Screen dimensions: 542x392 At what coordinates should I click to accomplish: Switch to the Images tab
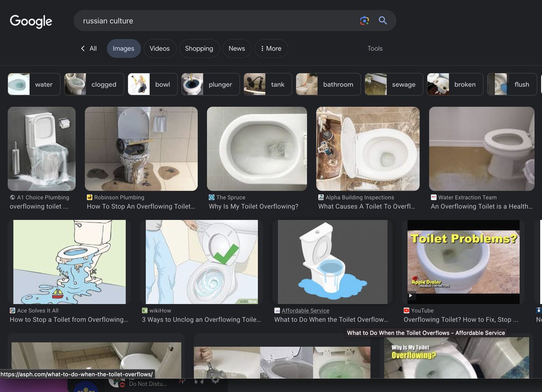(124, 48)
